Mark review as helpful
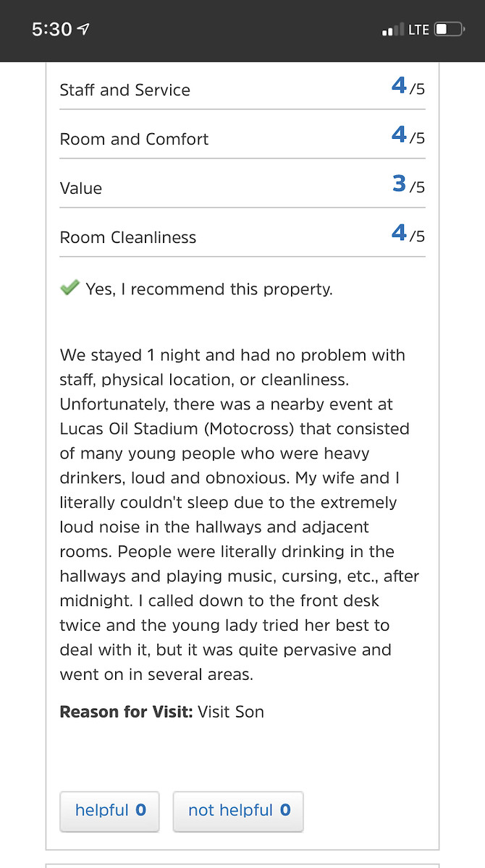Viewport: 485px width, 868px height. tap(110, 811)
